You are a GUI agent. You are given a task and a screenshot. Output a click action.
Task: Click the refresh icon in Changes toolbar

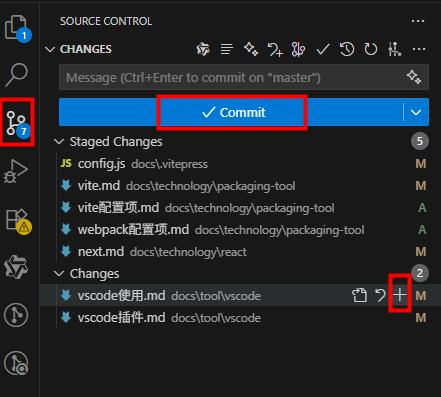(371, 49)
